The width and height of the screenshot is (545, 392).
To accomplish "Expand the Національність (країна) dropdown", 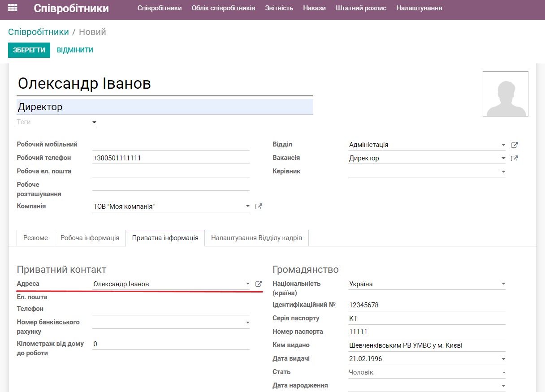I will 503,284.
